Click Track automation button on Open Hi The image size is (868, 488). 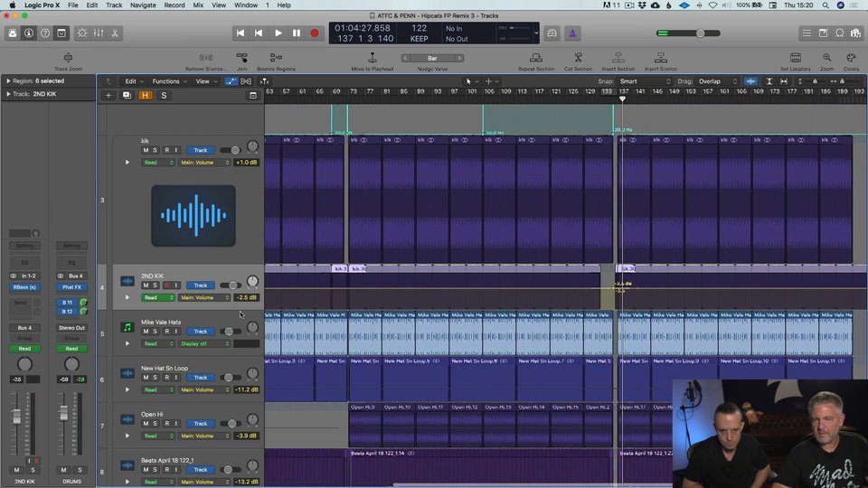click(x=201, y=423)
